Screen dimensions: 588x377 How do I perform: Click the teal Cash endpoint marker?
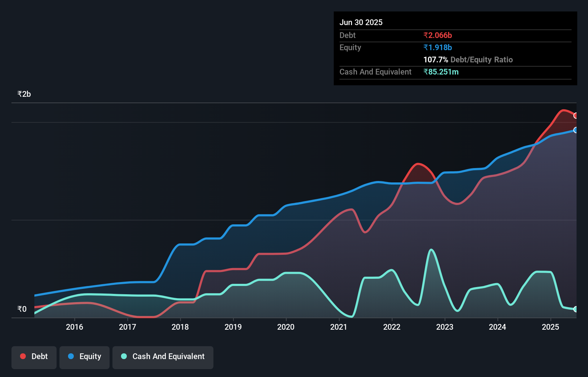(575, 309)
